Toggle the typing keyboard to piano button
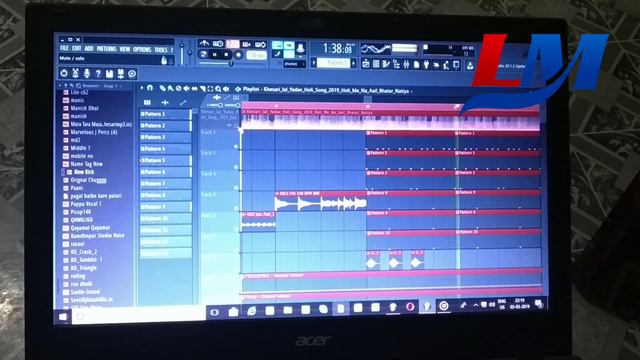 tap(278, 45)
